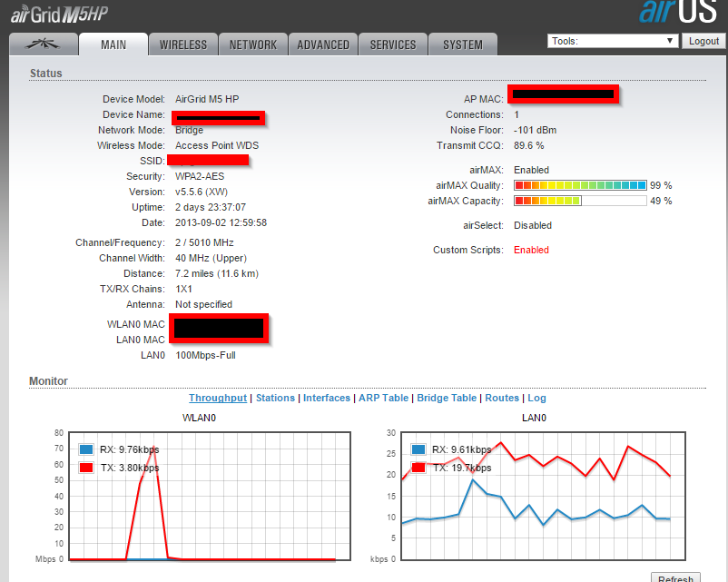This screenshot has width=728, height=582.
Task: Select the 'Not specified' antenna value
Action: pos(204,304)
